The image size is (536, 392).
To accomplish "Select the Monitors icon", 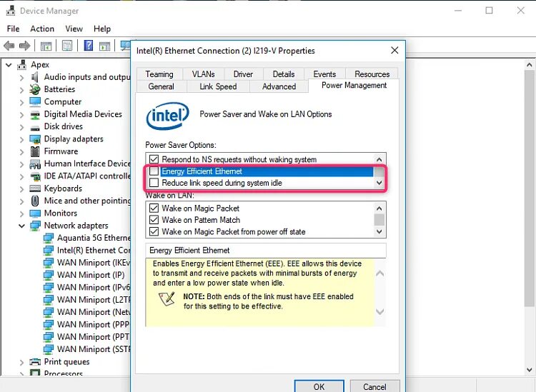I will (35, 213).
